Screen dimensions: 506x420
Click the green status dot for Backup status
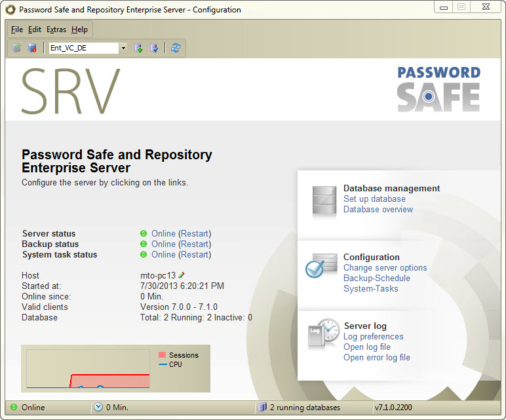(144, 244)
